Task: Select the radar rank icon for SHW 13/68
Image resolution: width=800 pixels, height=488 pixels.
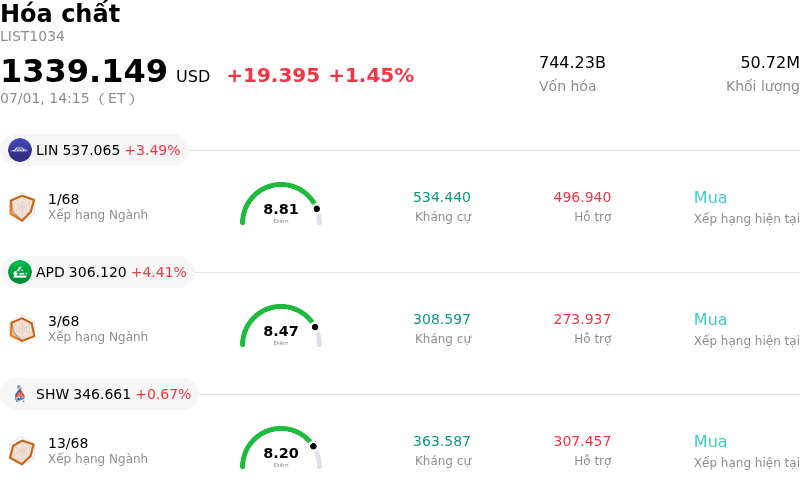Action: point(22,451)
